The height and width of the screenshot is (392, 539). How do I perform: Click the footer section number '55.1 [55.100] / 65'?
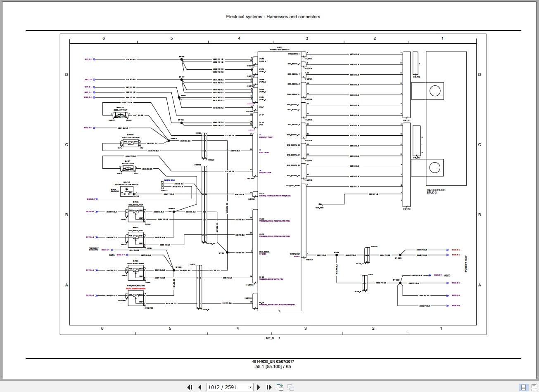(x=273, y=366)
